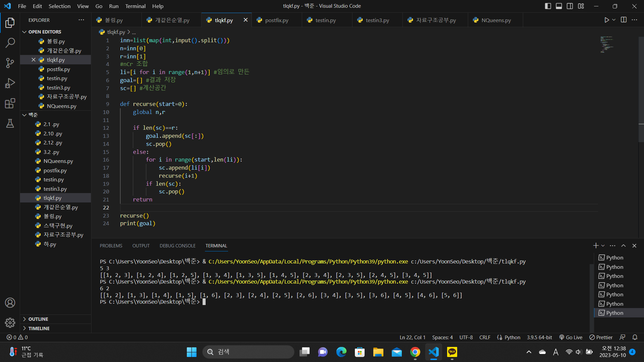
Task: Click Go Live in the status bar
Action: pyautogui.click(x=571, y=338)
